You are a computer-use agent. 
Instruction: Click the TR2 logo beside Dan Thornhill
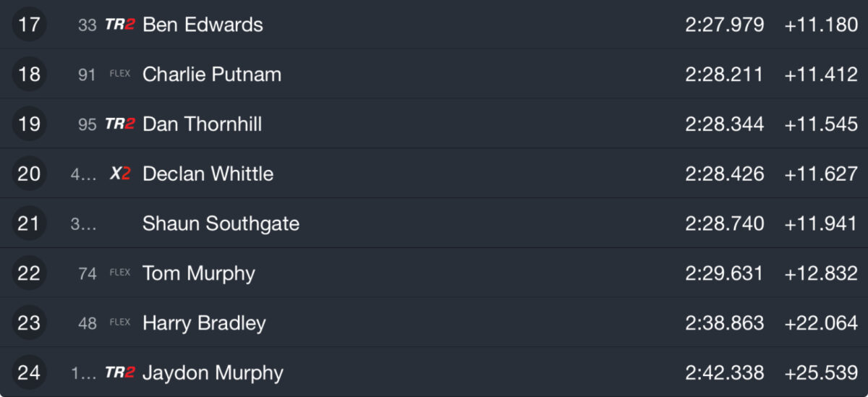[119, 124]
